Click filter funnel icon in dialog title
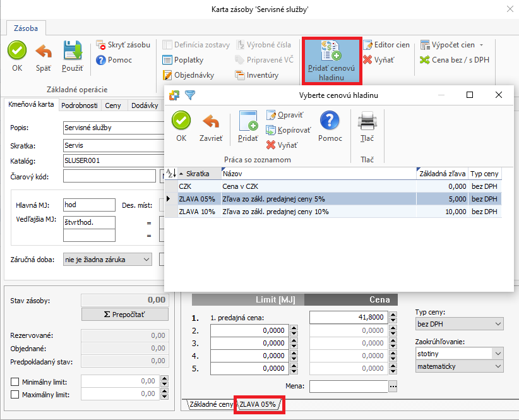Screen dimensions: 519x420 (x=190, y=95)
